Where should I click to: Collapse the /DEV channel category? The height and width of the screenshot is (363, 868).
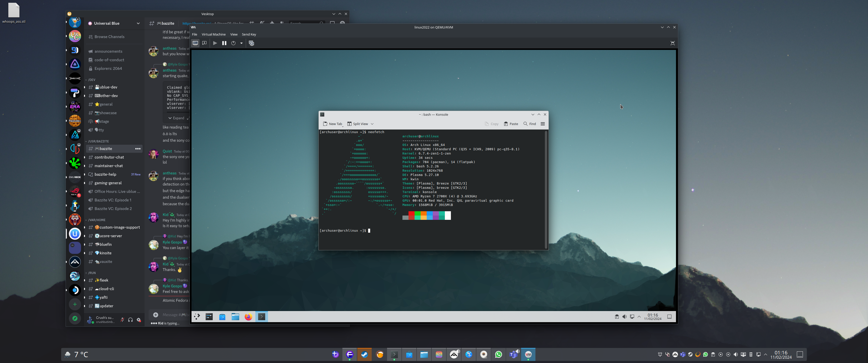point(92,80)
